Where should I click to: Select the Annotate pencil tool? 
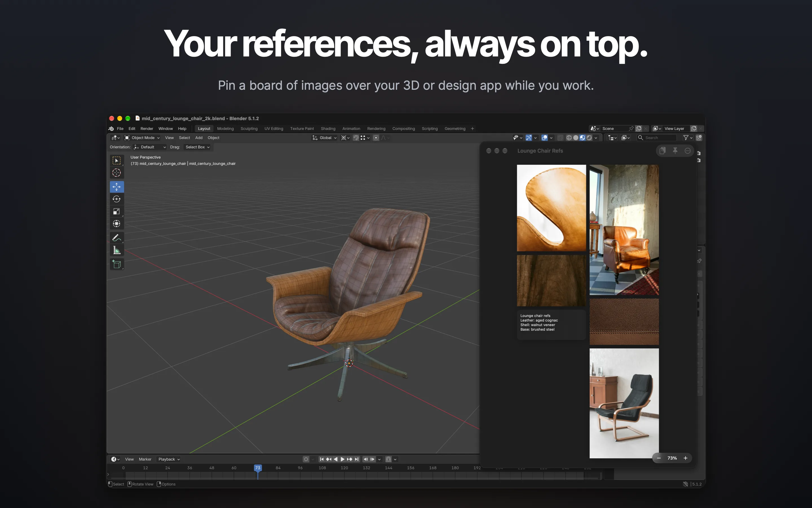(x=116, y=238)
